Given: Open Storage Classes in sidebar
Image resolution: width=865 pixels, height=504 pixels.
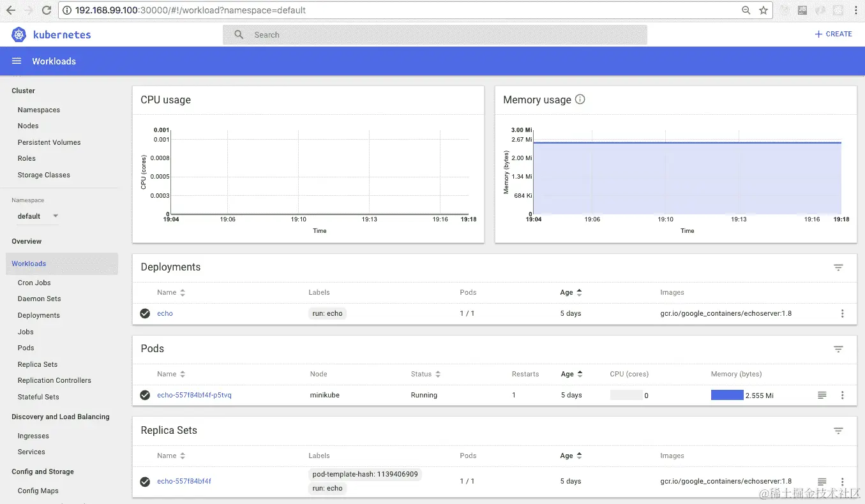Looking at the screenshot, I should pyautogui.click(x=44, y=175).
